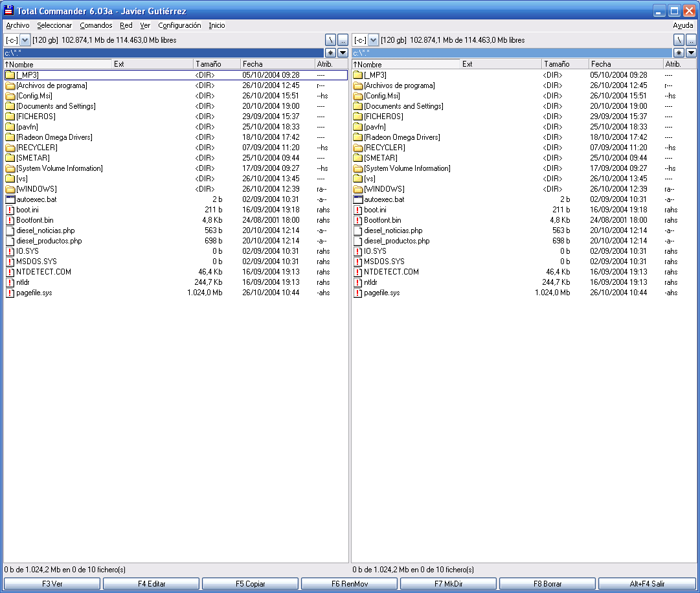This screenshot has height=593, width=700.
Task: Open right panel directory hotlist asterisk button
Action: pos(679,52)
